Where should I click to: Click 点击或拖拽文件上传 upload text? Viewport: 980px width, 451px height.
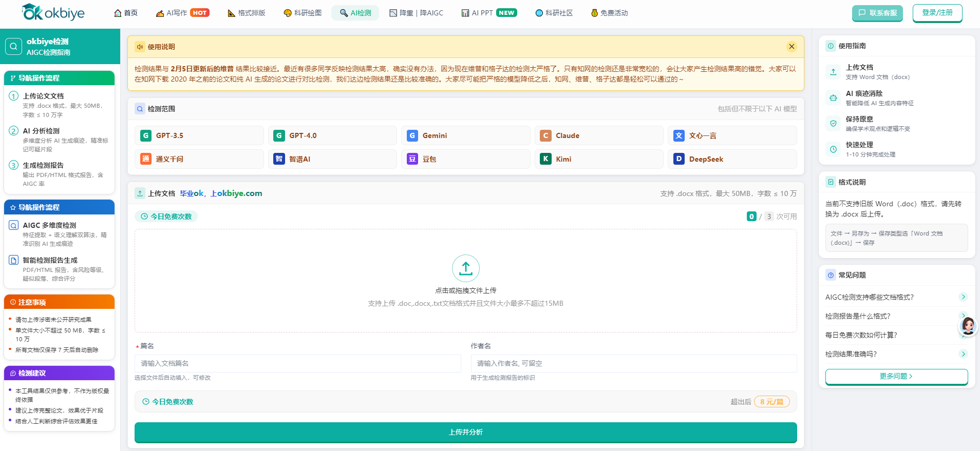click(466, 290)
